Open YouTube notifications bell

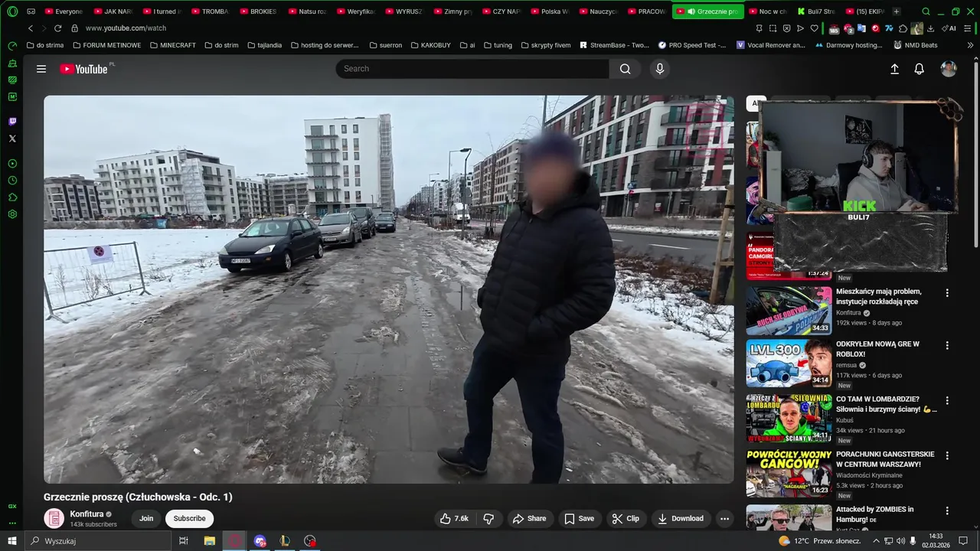[920, 69]
